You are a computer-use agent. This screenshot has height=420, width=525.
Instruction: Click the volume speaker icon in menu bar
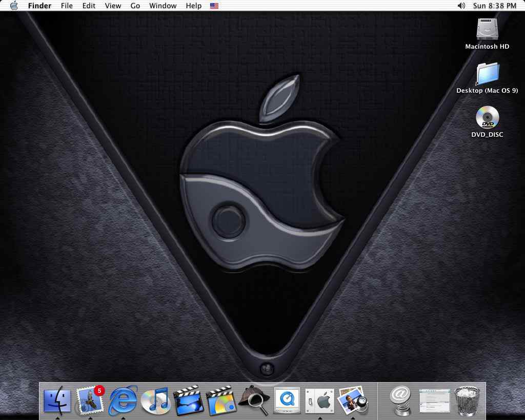click(x=461, y=6)
